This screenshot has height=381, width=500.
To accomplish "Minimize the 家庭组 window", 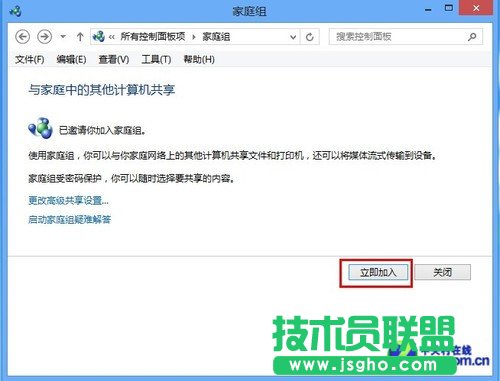I will click(x=428, y=10).
